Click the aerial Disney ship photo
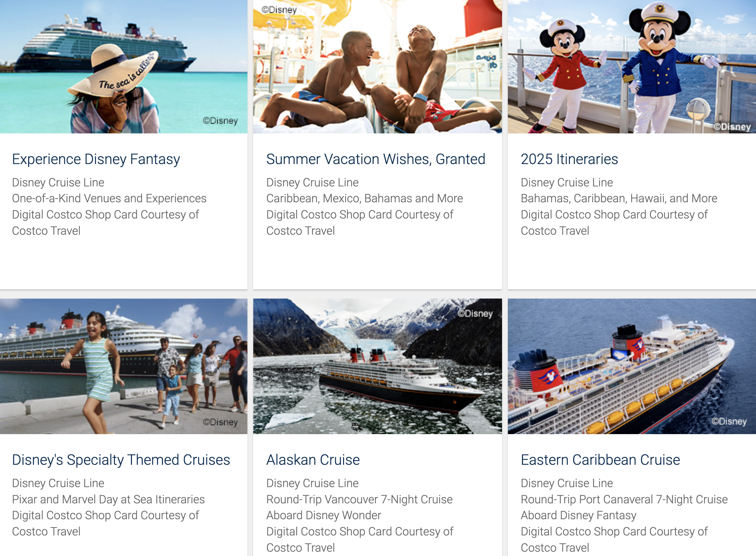The height and width of the screenshot is (556, 756). point(632,366)
